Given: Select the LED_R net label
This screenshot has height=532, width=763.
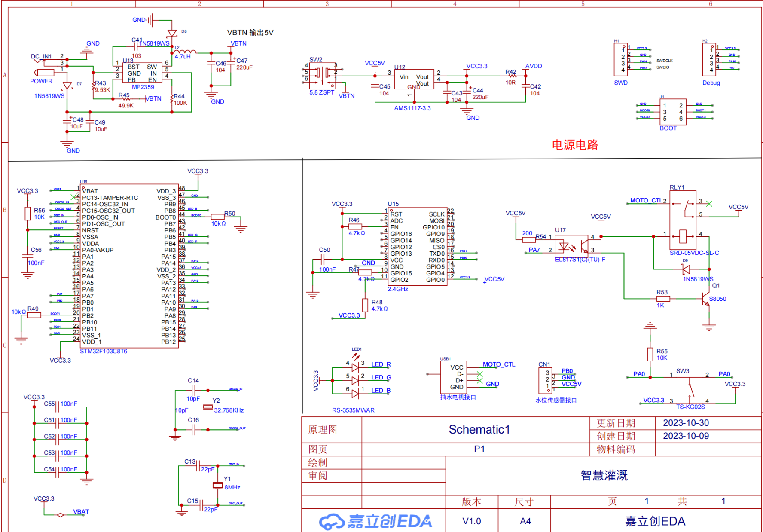Looking at the screenshot, I should (381, 364).
